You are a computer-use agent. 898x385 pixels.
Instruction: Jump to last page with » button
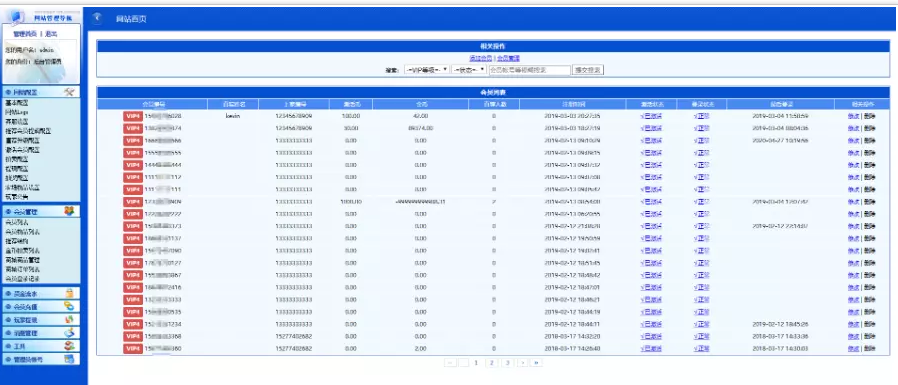537,363
